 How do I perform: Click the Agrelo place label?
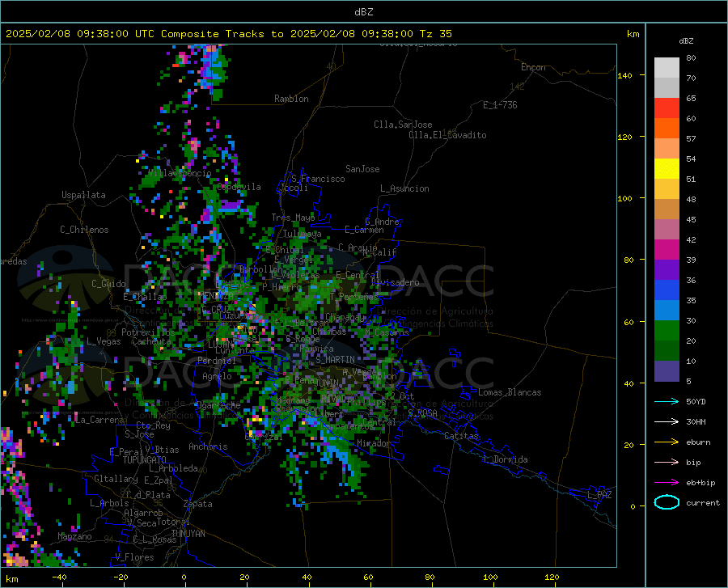pos(217,376)
